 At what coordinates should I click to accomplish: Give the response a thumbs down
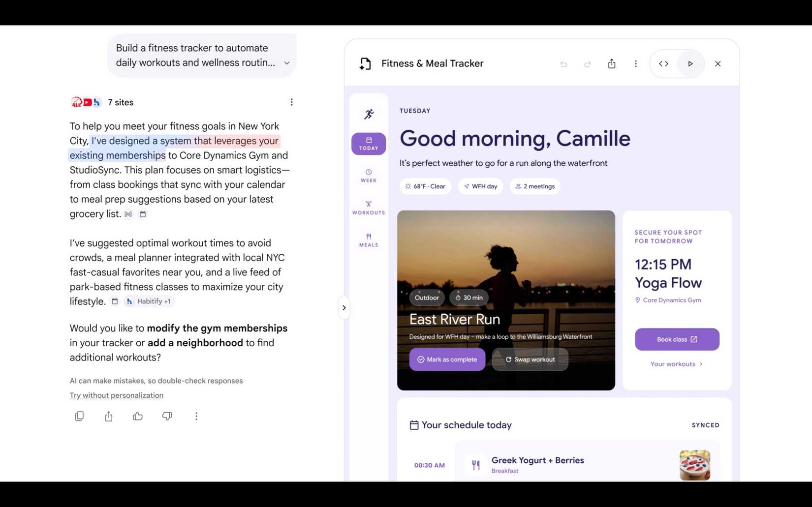tap(167, 416)
